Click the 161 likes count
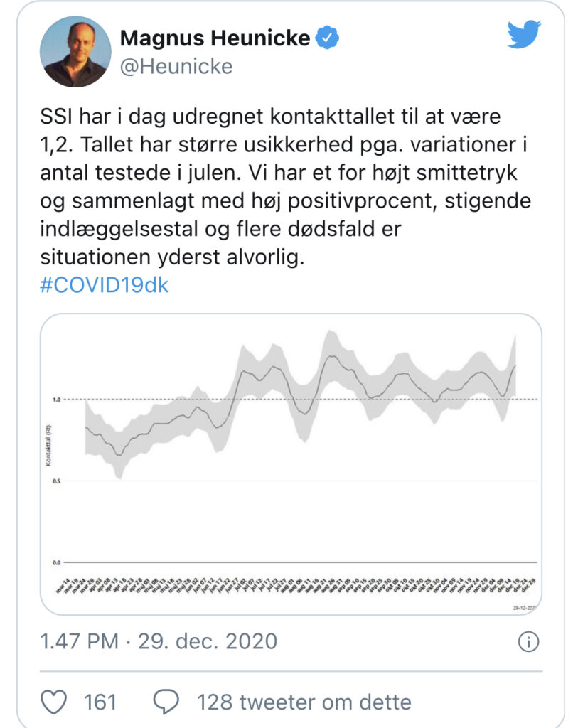The width and height of the screenshot is (578, 728). click(x=100, y=702)
